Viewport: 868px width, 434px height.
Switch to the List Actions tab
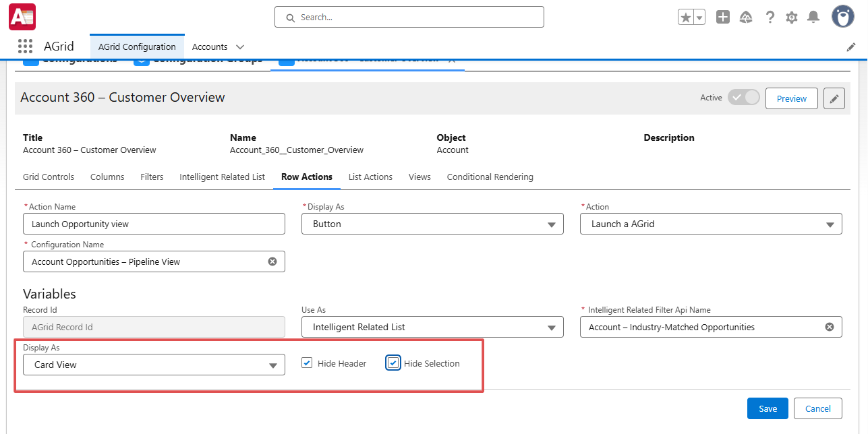(x=370, y=177)
